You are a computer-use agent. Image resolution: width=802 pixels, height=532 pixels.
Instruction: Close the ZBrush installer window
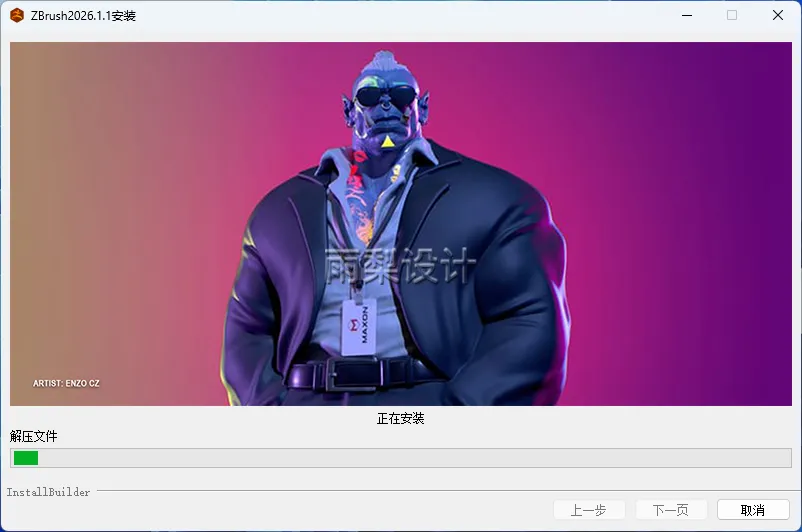pos(777,15)
